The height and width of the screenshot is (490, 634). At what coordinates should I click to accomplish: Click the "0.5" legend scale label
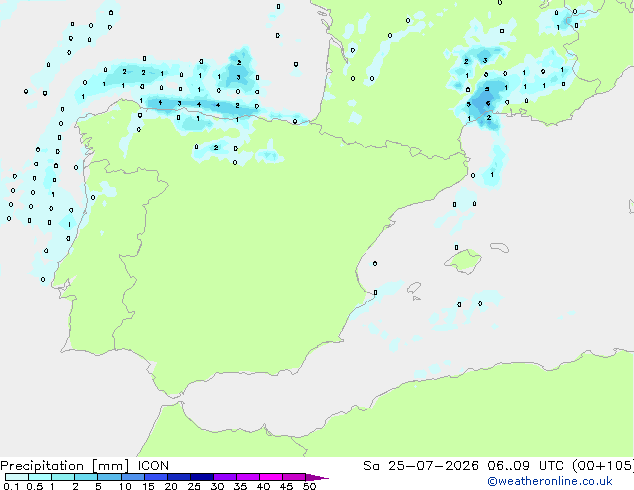35,486
